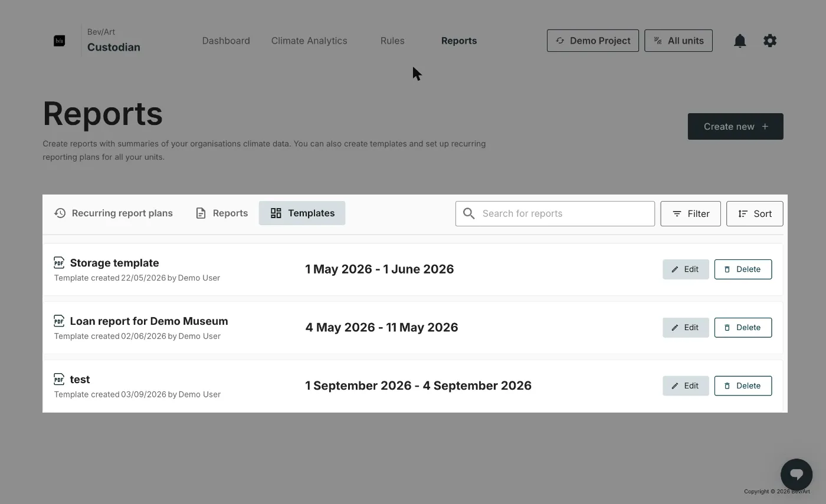Switch to Recurring report plans tab

click(x=113, y=213)
